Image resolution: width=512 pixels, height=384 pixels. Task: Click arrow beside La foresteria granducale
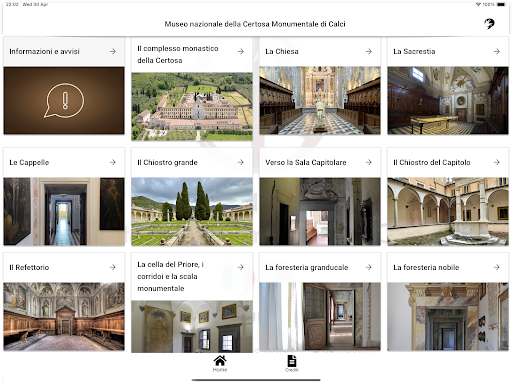coord(369,267)
